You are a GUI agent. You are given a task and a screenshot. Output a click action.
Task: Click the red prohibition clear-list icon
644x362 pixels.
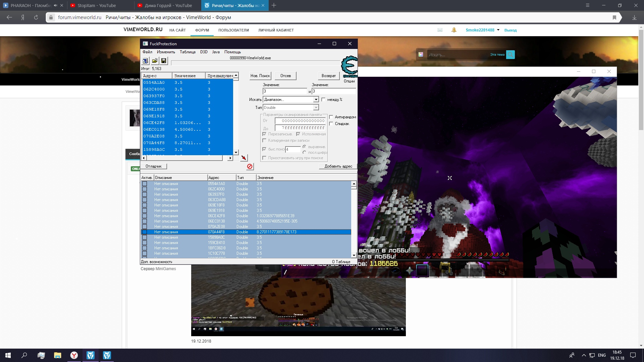[x=250, y=167]
